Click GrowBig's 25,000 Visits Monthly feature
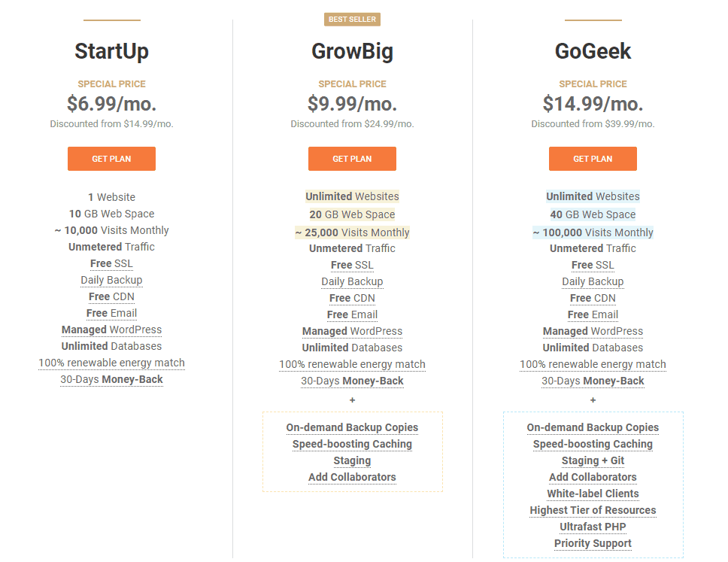This screenshot has width=728, height=562. point(352,232)
